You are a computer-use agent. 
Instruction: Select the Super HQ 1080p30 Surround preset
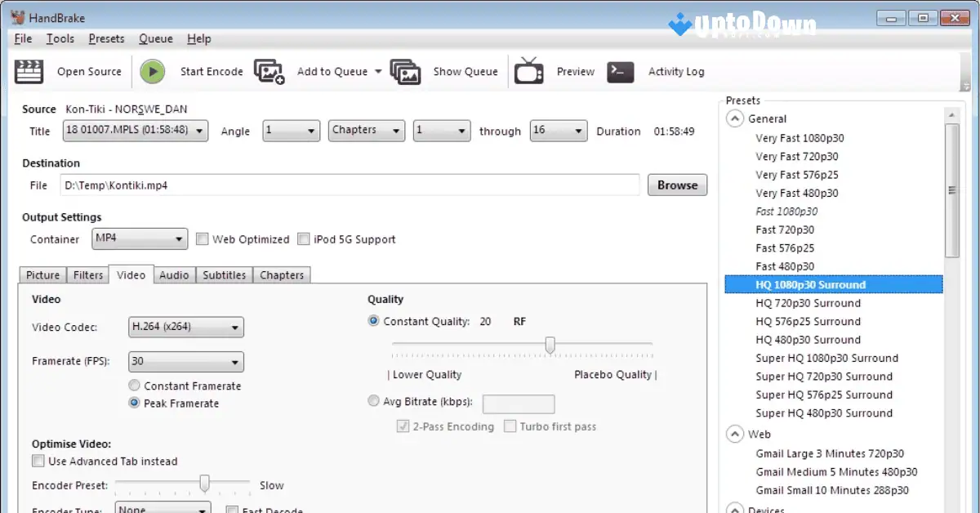[826, 358]
